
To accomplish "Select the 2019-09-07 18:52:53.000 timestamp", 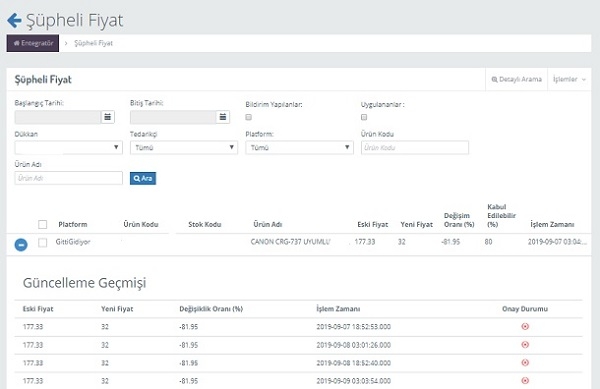I will point(354,327).
